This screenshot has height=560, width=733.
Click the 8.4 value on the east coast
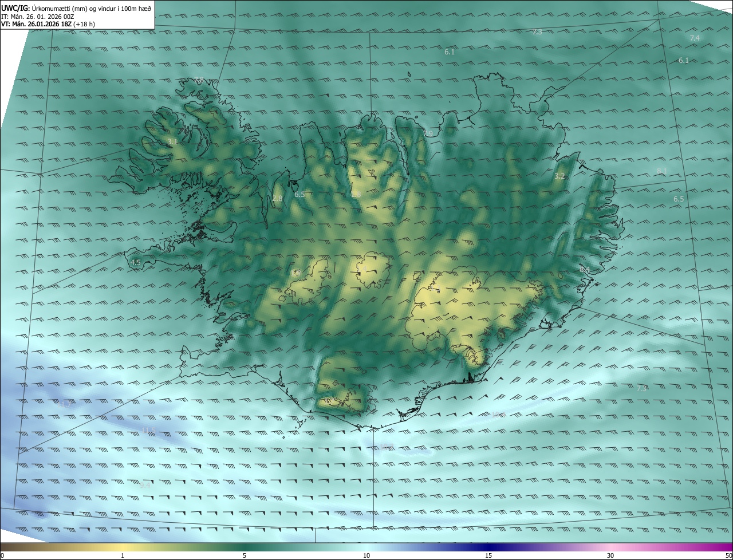pos(585,269)
